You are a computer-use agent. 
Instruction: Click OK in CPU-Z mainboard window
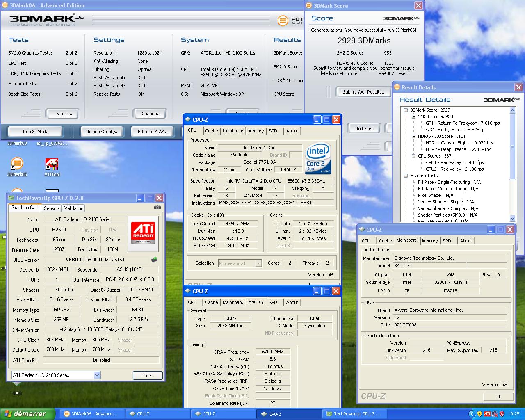(x=498, y=396)
